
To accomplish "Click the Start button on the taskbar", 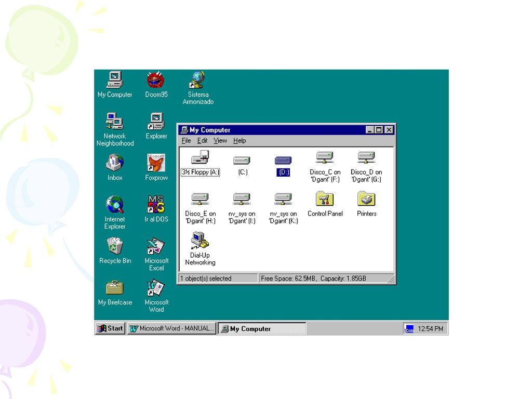I will [110, 328].
